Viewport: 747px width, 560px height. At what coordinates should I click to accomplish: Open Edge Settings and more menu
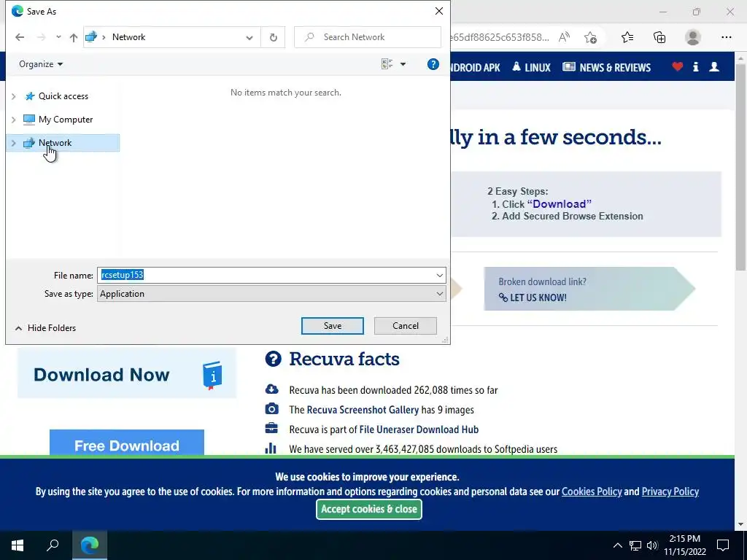pyautogui.click(x=726, y=37)
